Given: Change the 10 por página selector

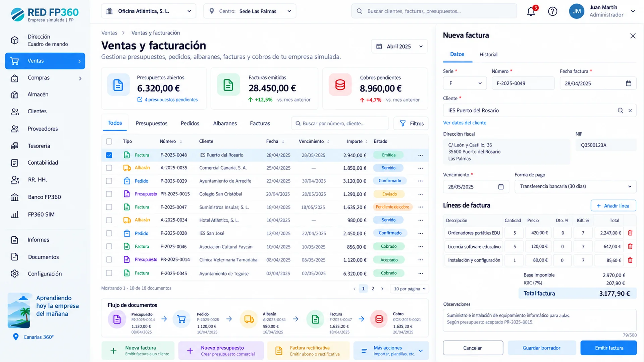Looking at the screenshot, I should [410, 289].
